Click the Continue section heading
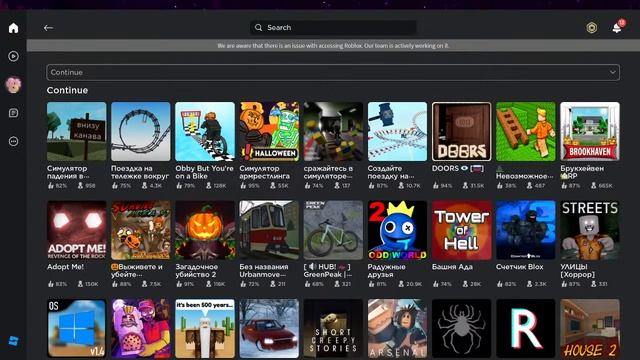 coord(67,90)
